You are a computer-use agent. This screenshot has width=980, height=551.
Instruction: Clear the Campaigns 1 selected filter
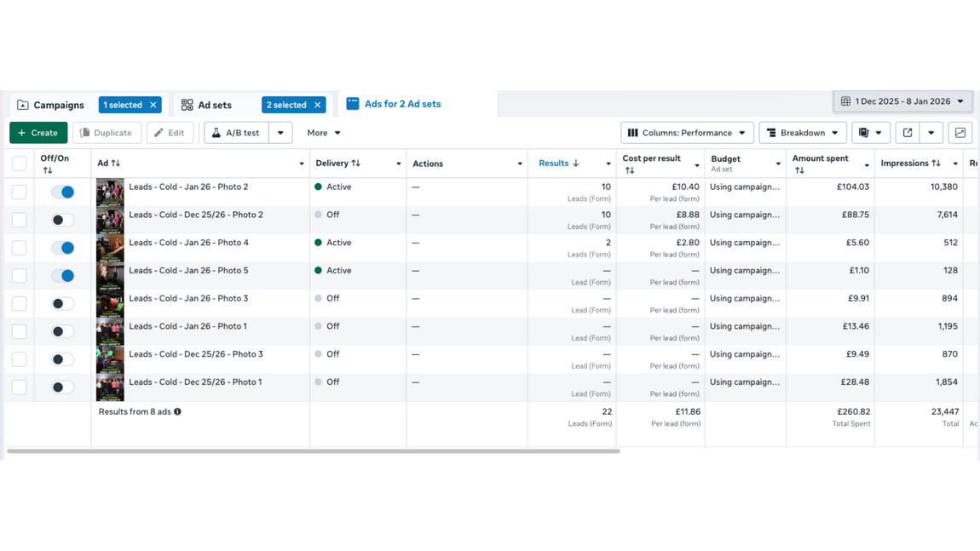click(x=153, y=105)
